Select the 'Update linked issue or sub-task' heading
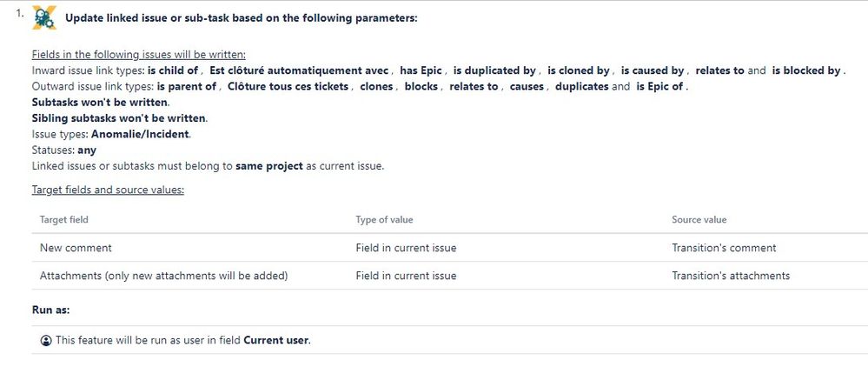Screen dimensions: 868x367 241,17
